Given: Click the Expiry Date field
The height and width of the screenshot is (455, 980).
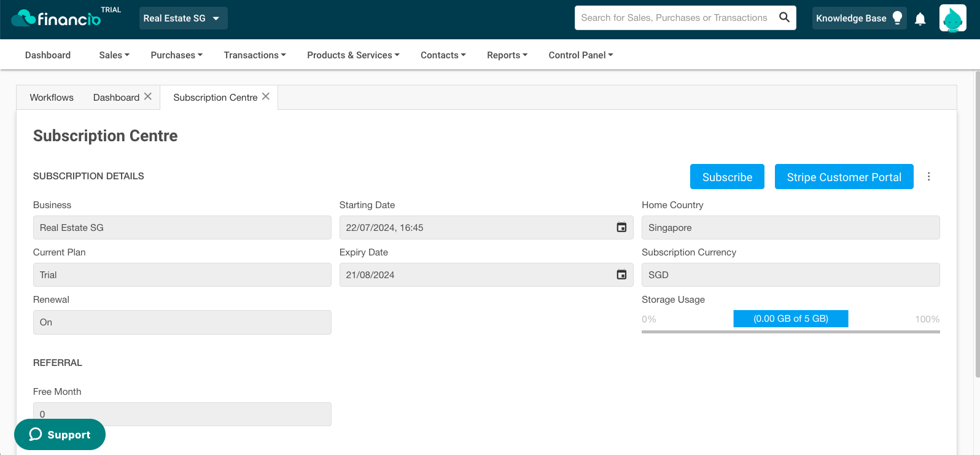Looking at the screenshot, I should [x=486, y=274].
